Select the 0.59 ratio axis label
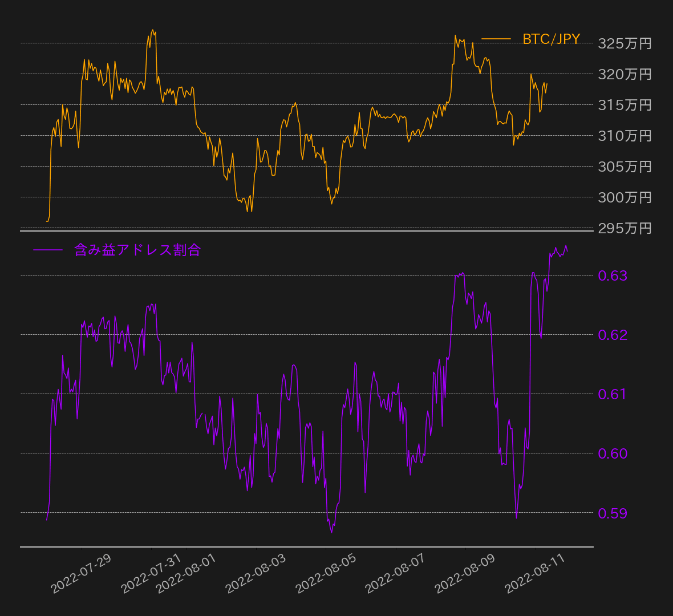This screenshot has width=673, height=616. tap(613, 513)
